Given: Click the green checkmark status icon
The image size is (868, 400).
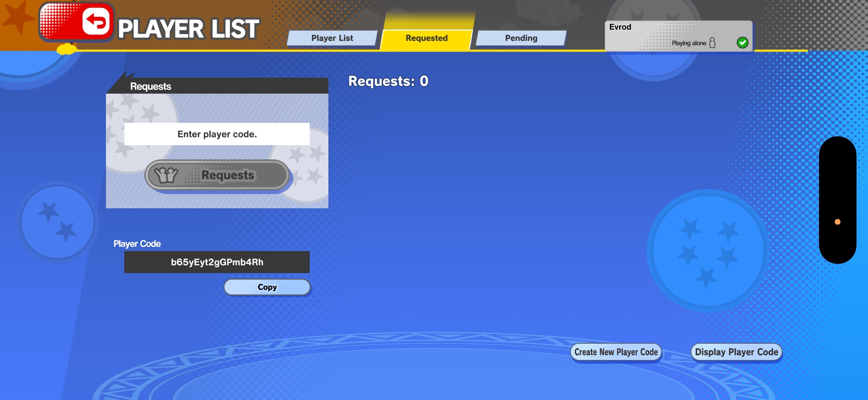Looking at the screenshot, I should click(x=742, y=43).
